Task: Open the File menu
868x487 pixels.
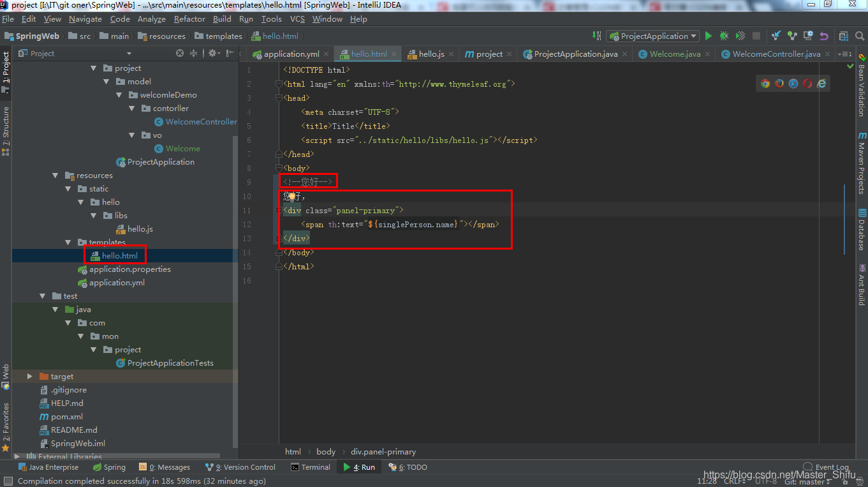Action: tap(8, 19)
